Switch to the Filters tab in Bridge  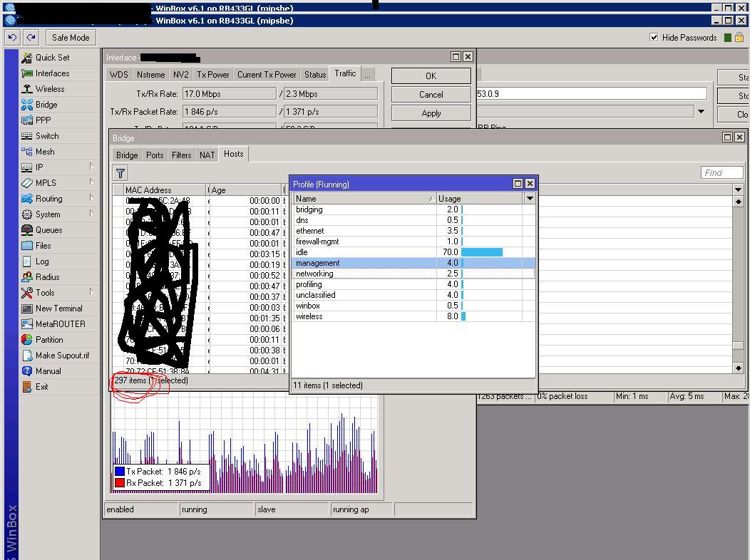[181, 155]
